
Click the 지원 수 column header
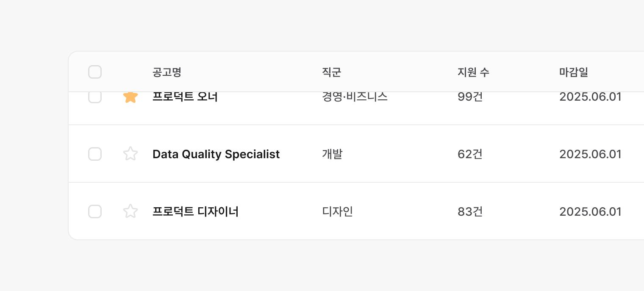tap(473, 72)
